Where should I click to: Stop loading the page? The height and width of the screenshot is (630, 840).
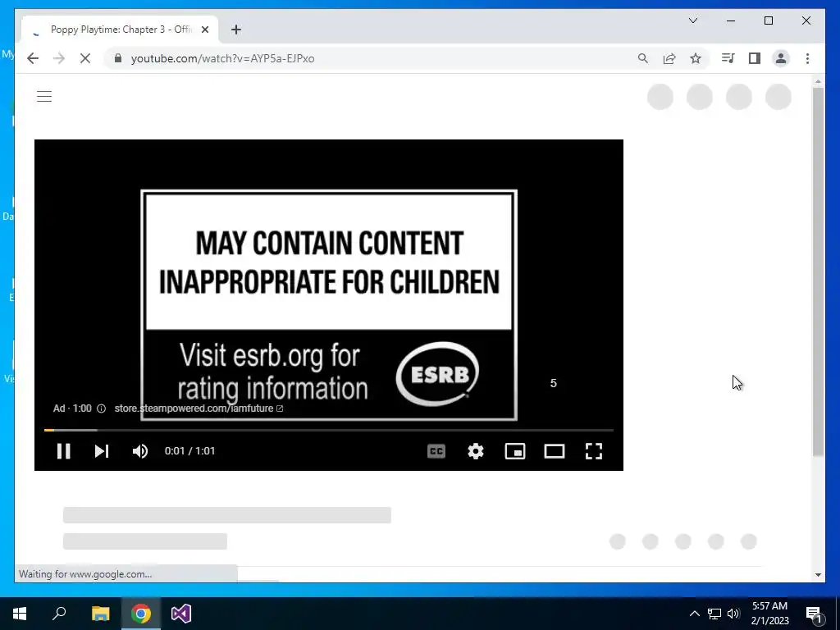click(85, 58)
